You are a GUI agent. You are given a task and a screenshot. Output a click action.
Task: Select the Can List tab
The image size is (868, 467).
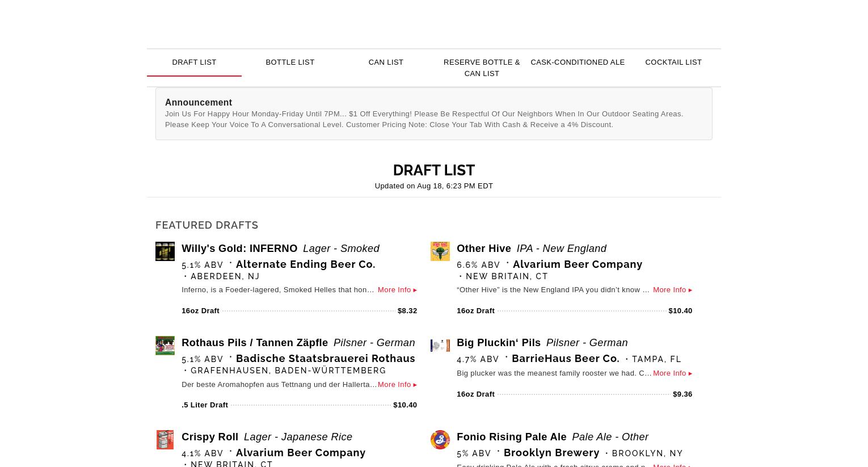pyautogui.click(x=386, y=62)
